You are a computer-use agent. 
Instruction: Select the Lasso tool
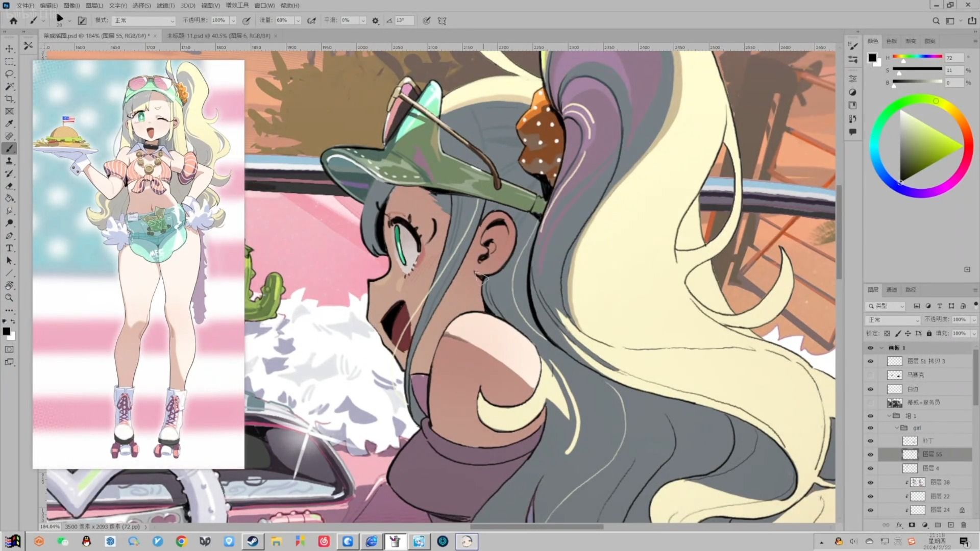click(9, 74)
